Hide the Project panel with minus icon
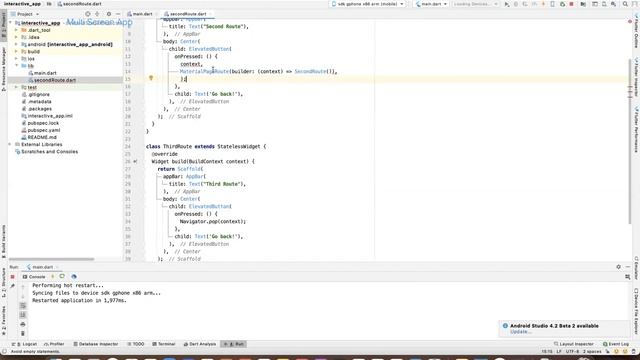 (118, 14)
